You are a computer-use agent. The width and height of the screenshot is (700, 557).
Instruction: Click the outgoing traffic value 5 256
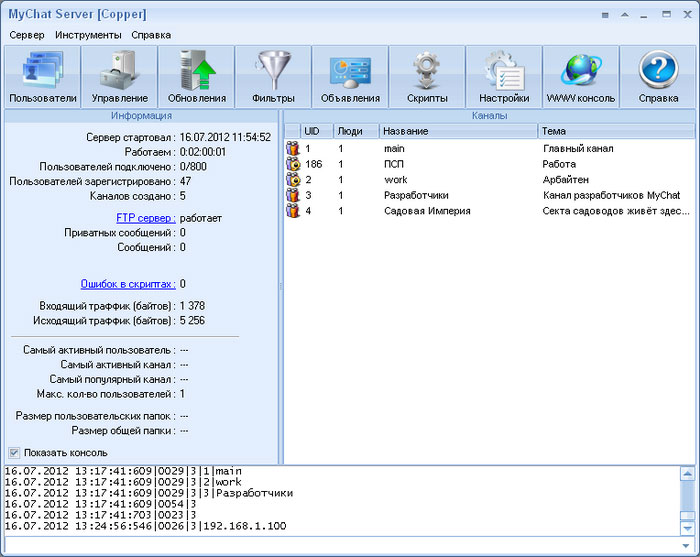point(192,320)
